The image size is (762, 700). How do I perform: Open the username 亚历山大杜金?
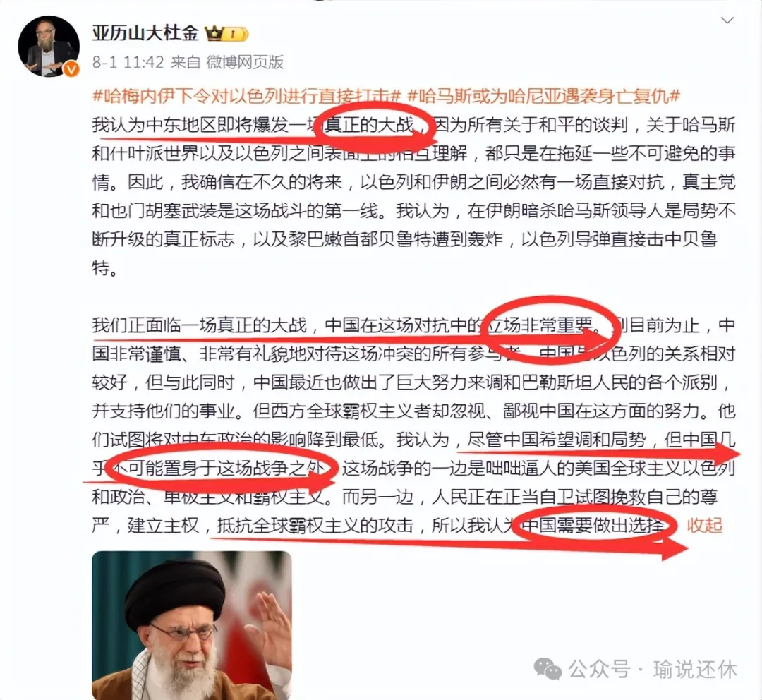[145, 33]
